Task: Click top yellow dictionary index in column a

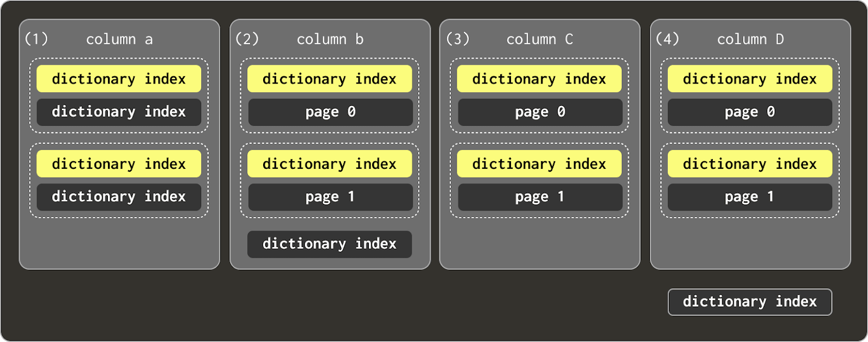Action: pyautogui.click(x=119, y=79)
